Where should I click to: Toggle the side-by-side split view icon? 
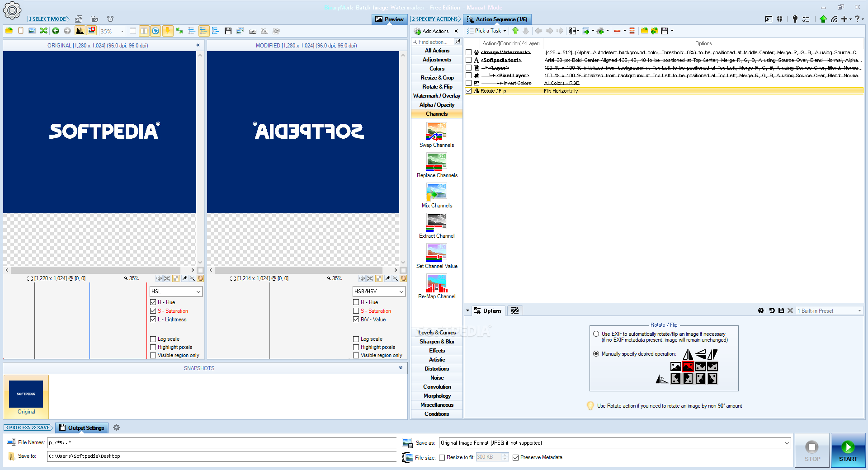pos(144,31)
